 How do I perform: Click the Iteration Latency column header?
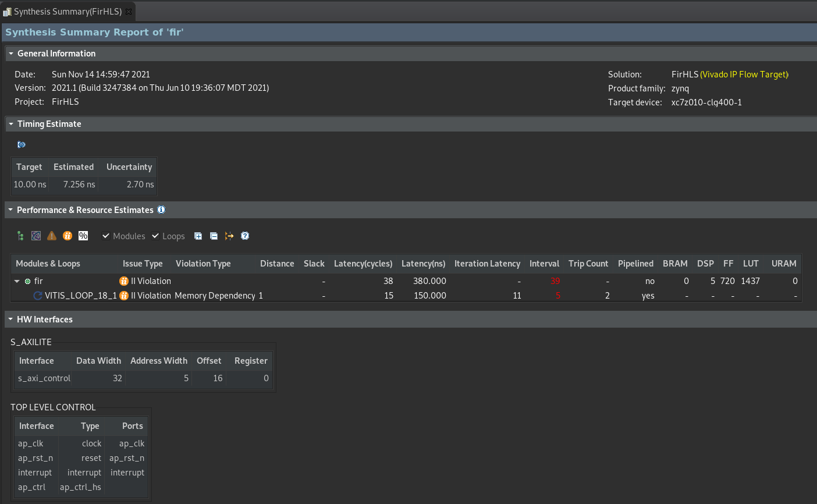487,264
